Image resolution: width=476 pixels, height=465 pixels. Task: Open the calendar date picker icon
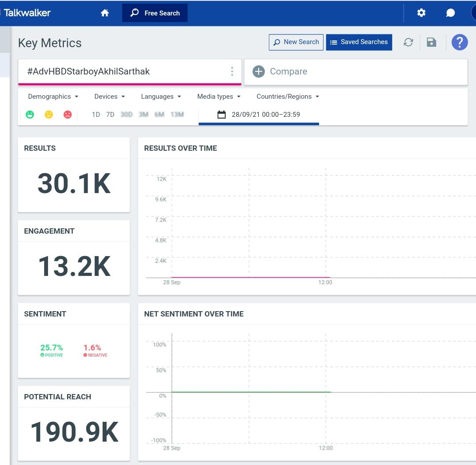click(x=222, y=115)
